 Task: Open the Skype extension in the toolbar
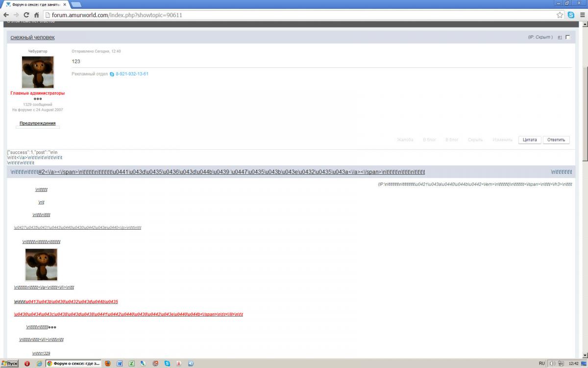[x=571, y=15]
